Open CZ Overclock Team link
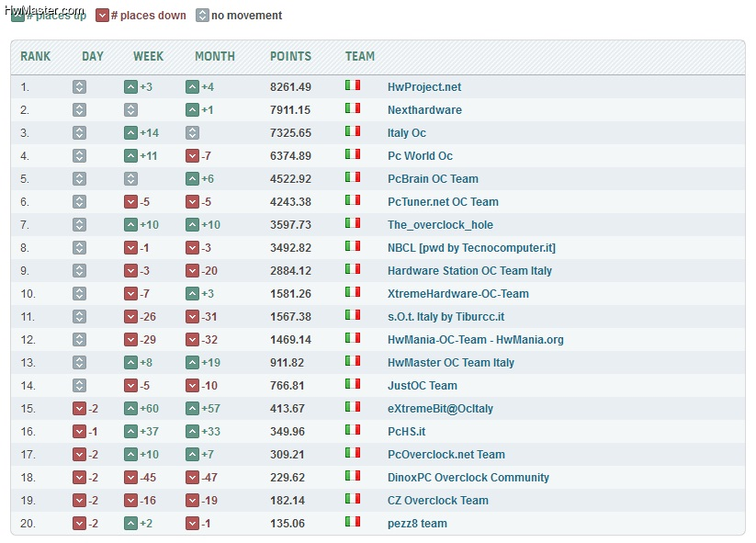The image size is (756, 543). click(438, 501)
